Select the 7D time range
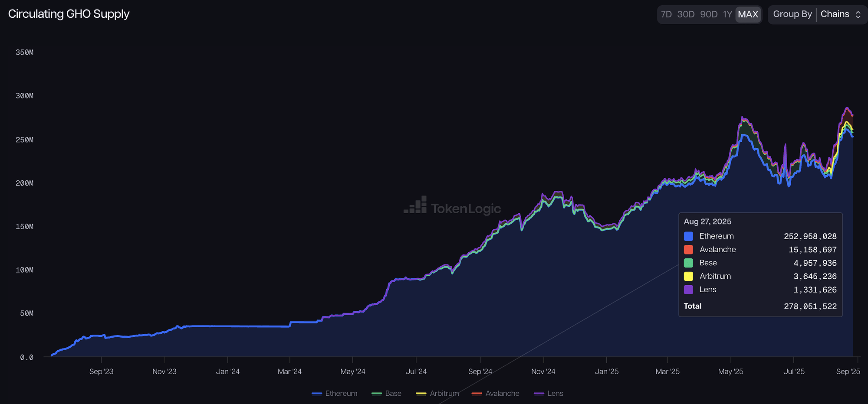This screenshot has height=404, width=868. pos(666,14)
